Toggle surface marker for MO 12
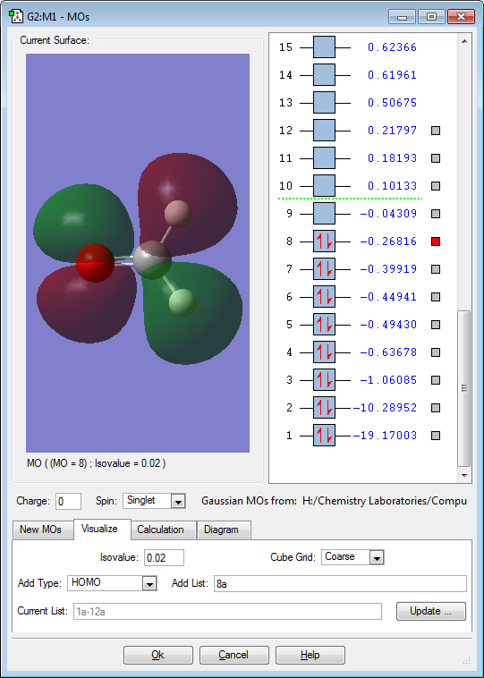The width and height of the screenshot is (484, 678). point(436,131)
